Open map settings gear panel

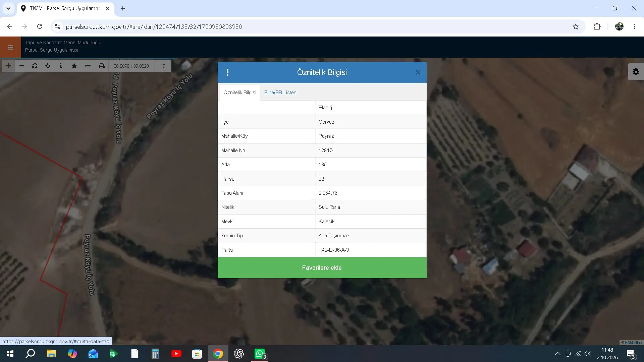636,72
